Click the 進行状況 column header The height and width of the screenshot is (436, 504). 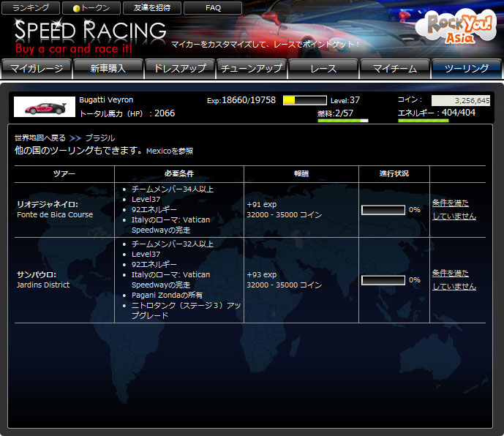(394, 174)
